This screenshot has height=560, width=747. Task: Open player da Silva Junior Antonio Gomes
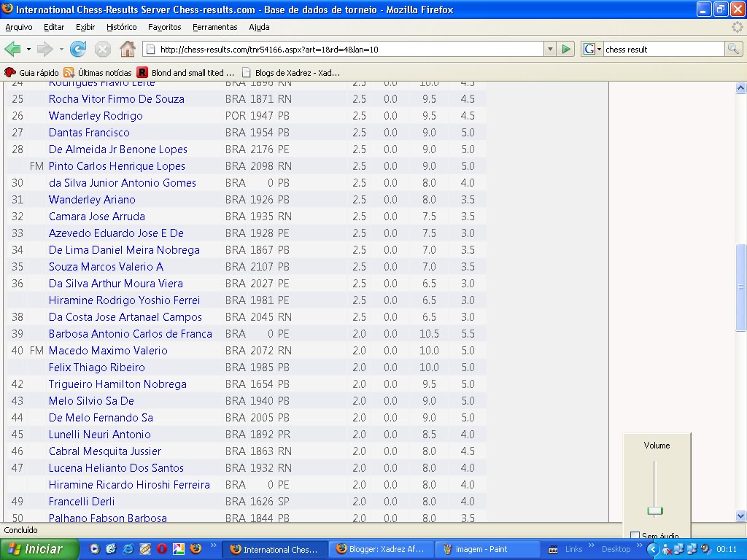tap(123, 183)
